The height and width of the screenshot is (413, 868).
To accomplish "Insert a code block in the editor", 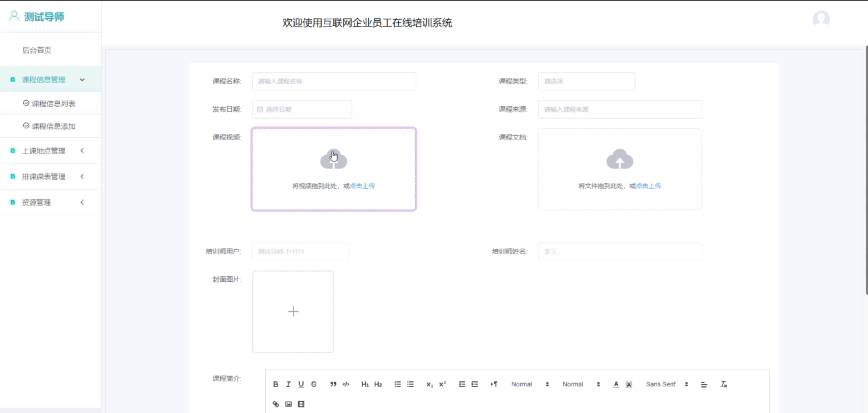I will pyautogui.click(x=346, y=384).
